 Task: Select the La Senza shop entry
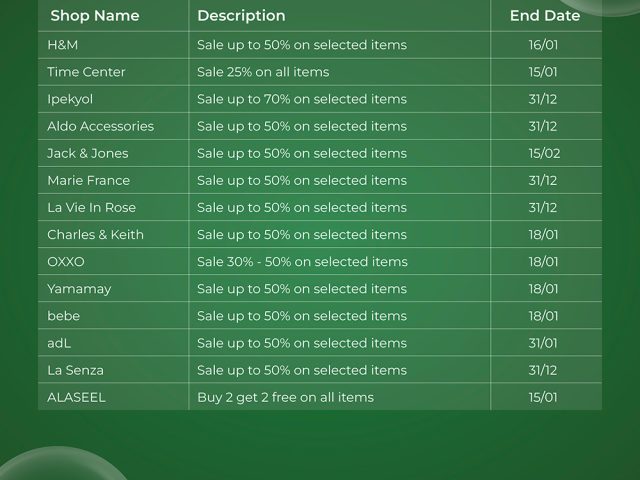75,369
